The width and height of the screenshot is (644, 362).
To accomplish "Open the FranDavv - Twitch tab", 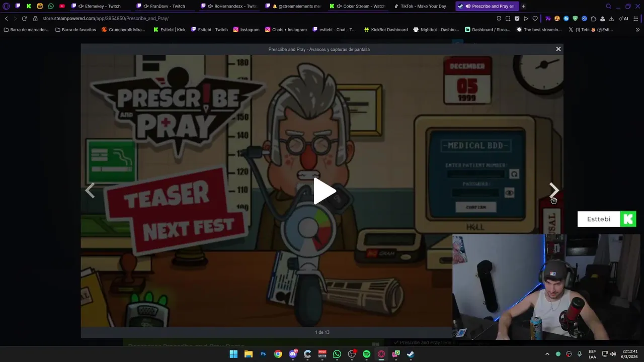I will tap(164, 6).
